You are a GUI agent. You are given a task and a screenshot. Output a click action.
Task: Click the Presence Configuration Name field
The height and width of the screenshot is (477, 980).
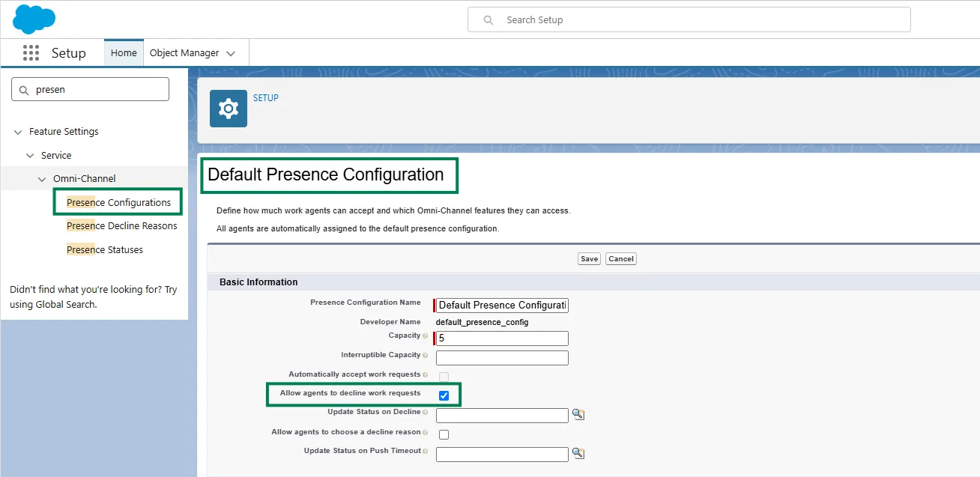[x=502, y=306]
